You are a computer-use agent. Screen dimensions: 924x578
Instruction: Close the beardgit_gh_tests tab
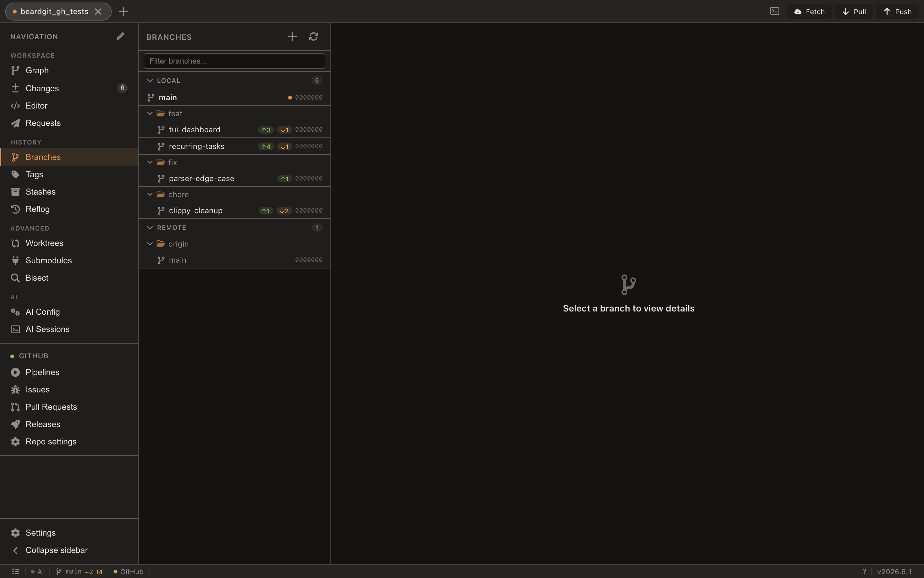click(x=98, y=12)
